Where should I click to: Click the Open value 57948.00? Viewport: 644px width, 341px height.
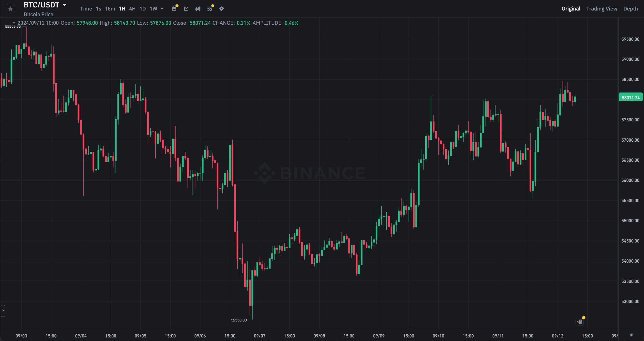point(87,23)
